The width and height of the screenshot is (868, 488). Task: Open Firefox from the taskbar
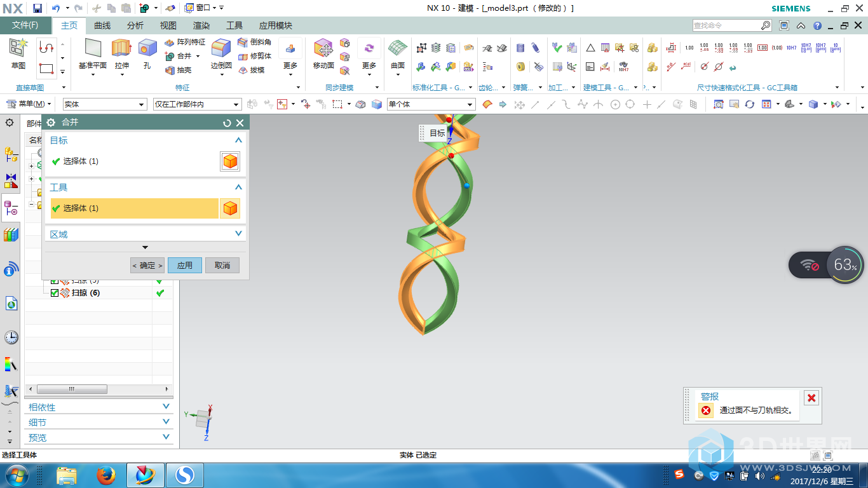coord(106,475)
